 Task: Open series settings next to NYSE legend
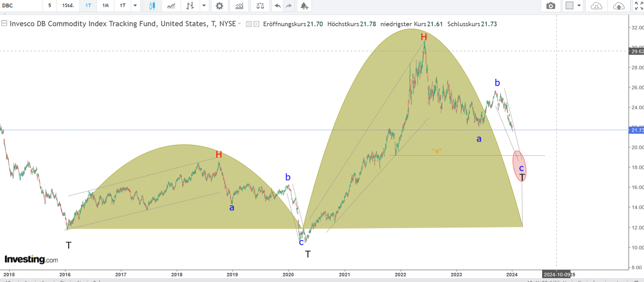coord(256,24)
